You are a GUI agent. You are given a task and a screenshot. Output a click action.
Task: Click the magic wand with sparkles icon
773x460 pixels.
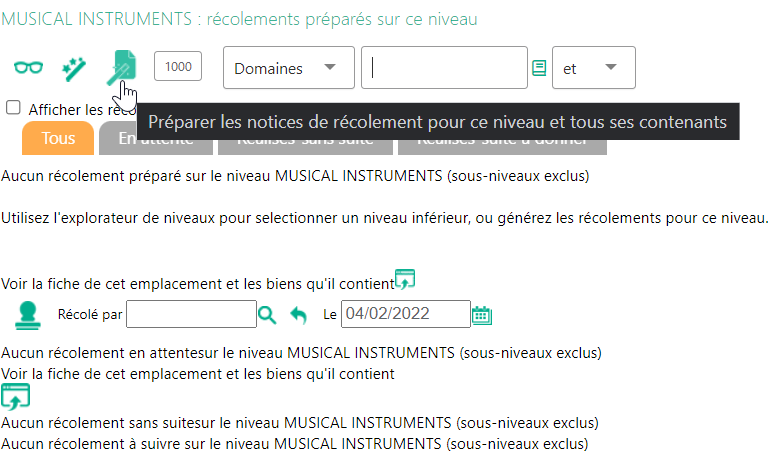[x=74, y=69]
